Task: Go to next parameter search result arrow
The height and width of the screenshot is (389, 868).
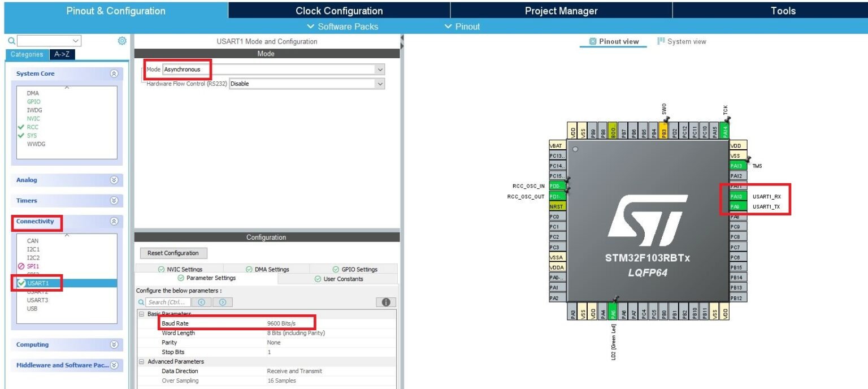Action: pos(222,302)
